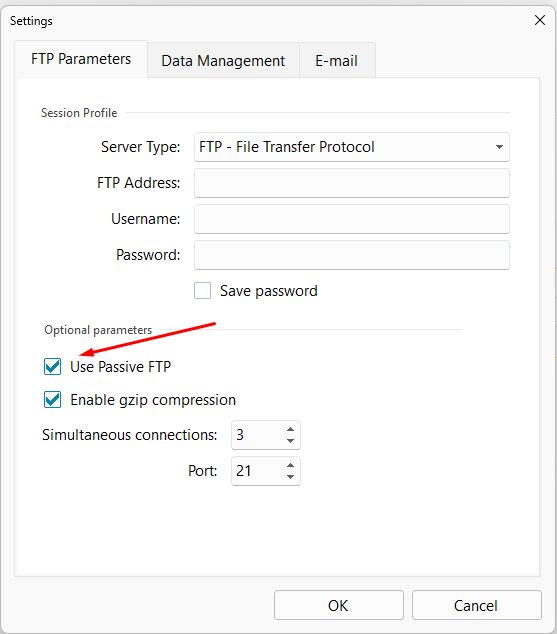This screenshot has width=557, height=634.
Task: Uncheck Use Passive FTP
Action: 53,367
